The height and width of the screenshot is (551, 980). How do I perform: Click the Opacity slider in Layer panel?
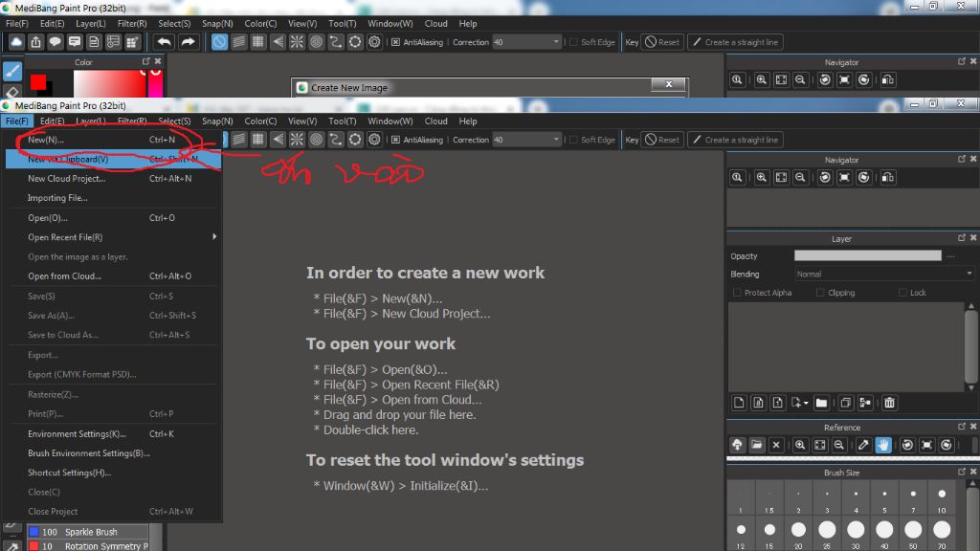pos(867,255)
